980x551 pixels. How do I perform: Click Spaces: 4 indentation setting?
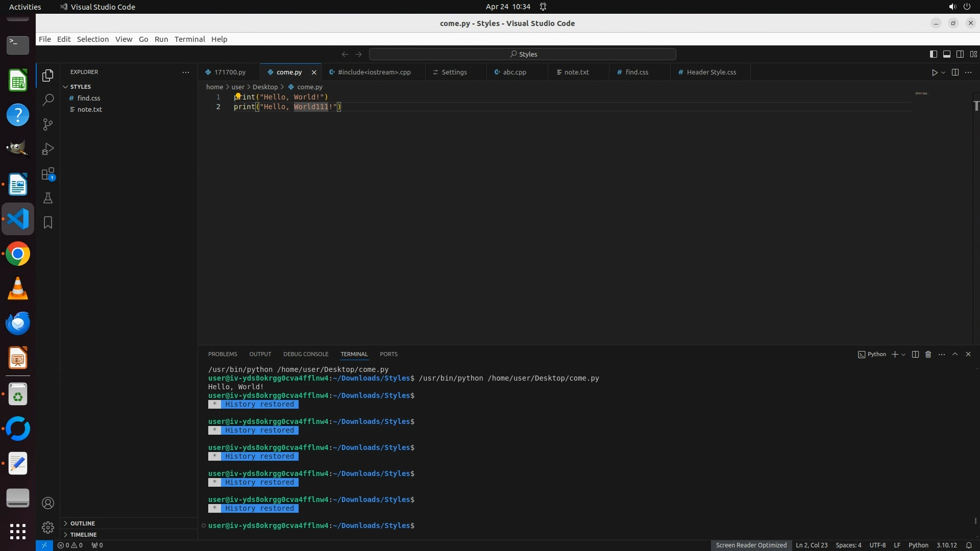click(x=848, y=545)
